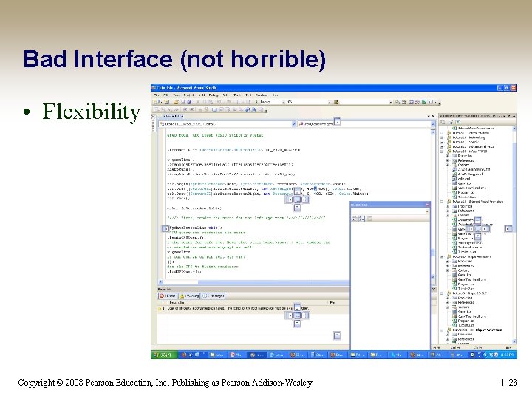Image resolution: width=532 pixels, height=399 pixels.
Task: Select the Getting Started tutorial project
Action: pos(470,133)
